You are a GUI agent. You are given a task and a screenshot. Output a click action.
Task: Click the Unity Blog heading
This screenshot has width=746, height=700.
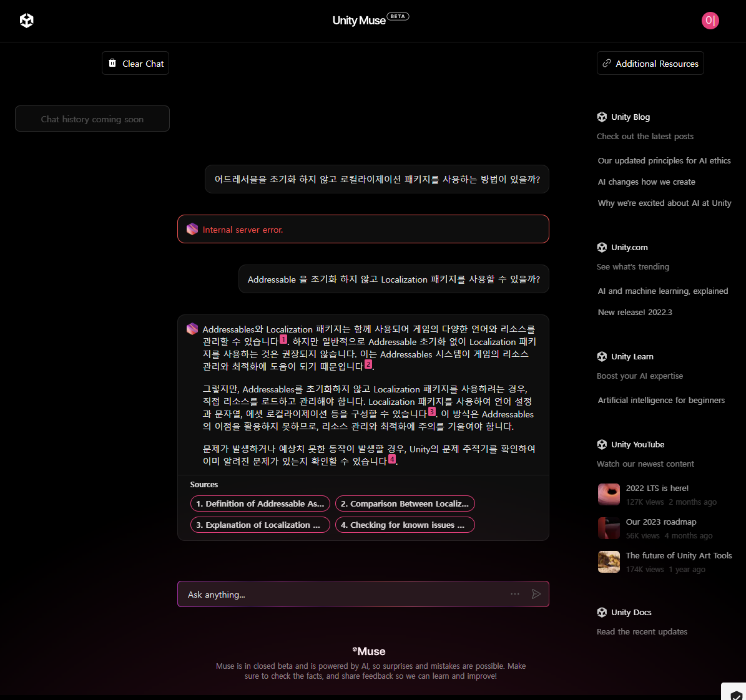pos(631,117)
